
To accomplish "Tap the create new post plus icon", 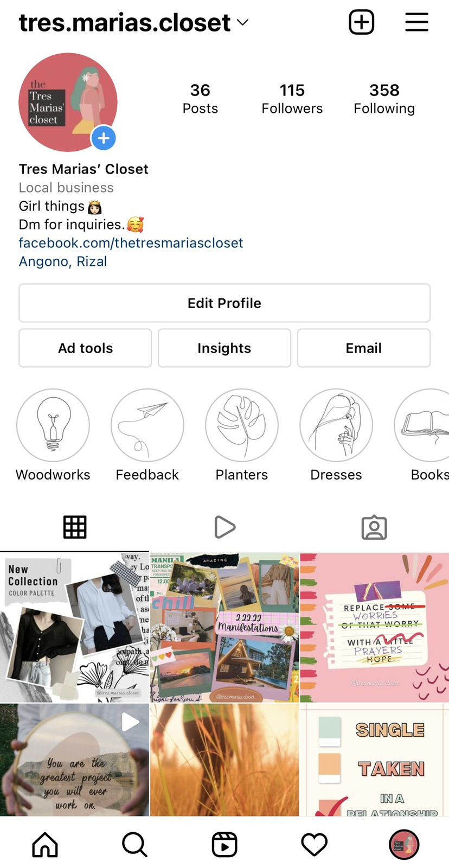I will [362, 22].
